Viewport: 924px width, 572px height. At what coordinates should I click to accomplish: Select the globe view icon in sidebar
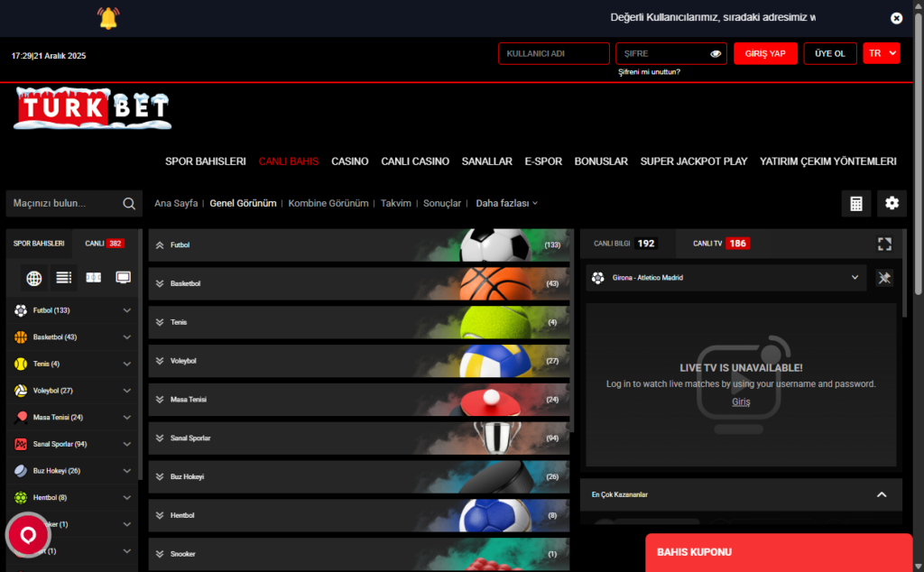coord(34,278)
